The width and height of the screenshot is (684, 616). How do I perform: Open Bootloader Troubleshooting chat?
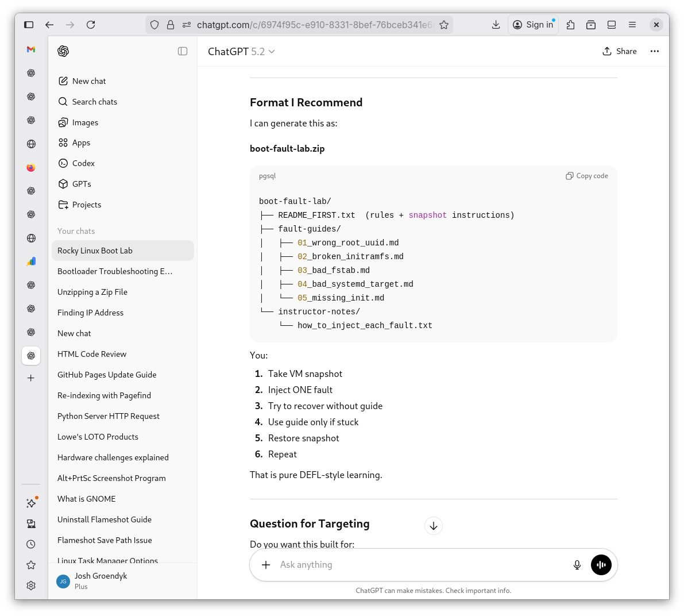(115, 271)
